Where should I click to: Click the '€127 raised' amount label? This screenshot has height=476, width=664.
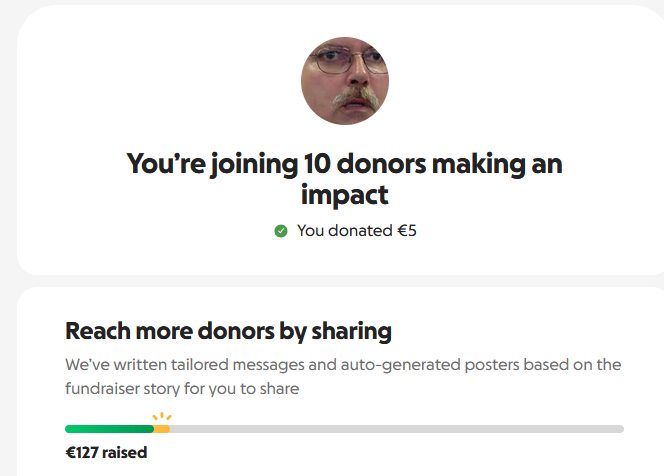[x=106, y=453]
